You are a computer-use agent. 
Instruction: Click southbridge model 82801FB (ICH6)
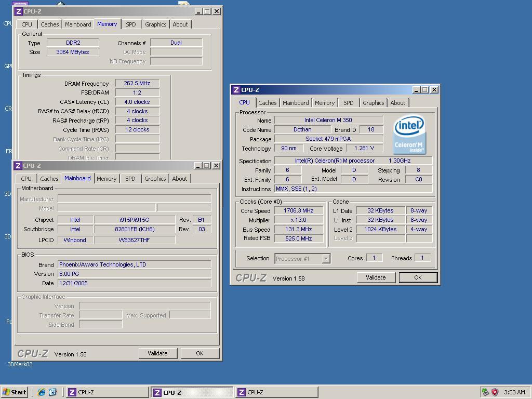tap(135, 229)
